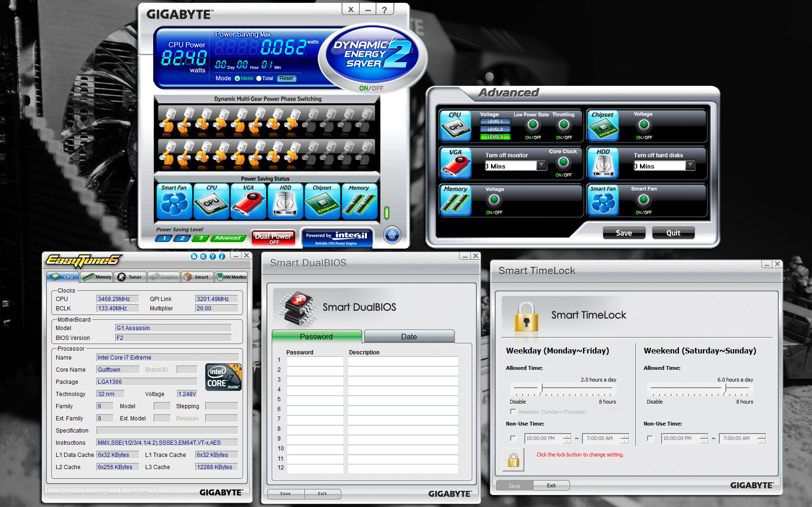
Task: Click Exit in Smart DualBIOS window
Action: [322, 493]
